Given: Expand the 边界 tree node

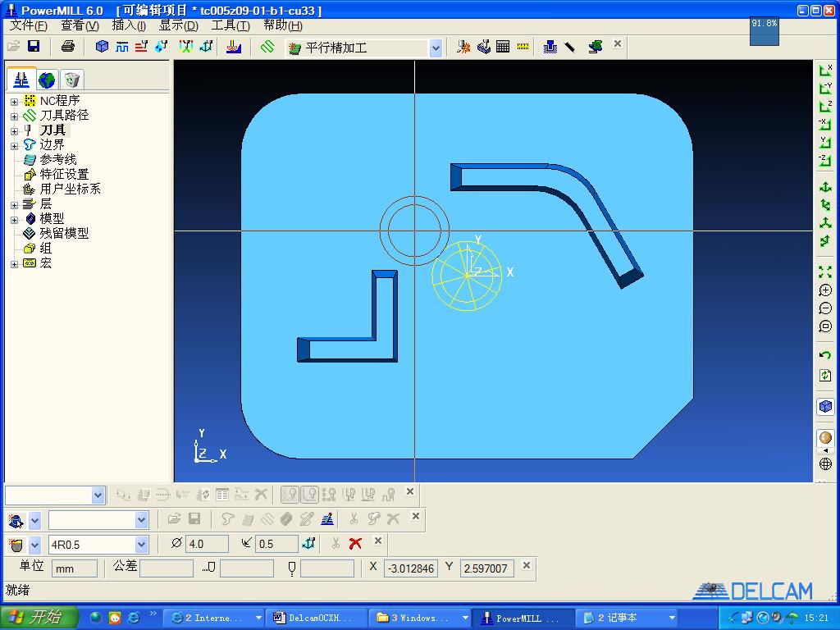Looking at the screenshot, I should coord(15,146).
